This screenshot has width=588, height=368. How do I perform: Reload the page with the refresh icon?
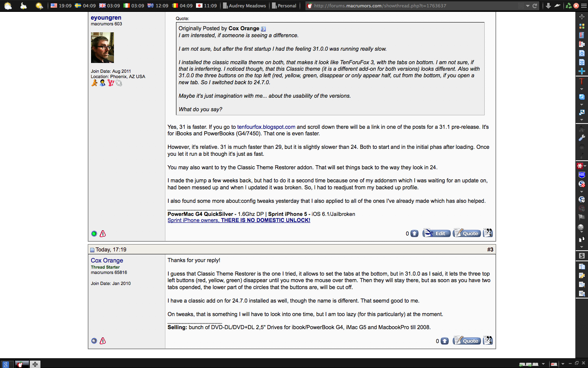pos(535,6)
